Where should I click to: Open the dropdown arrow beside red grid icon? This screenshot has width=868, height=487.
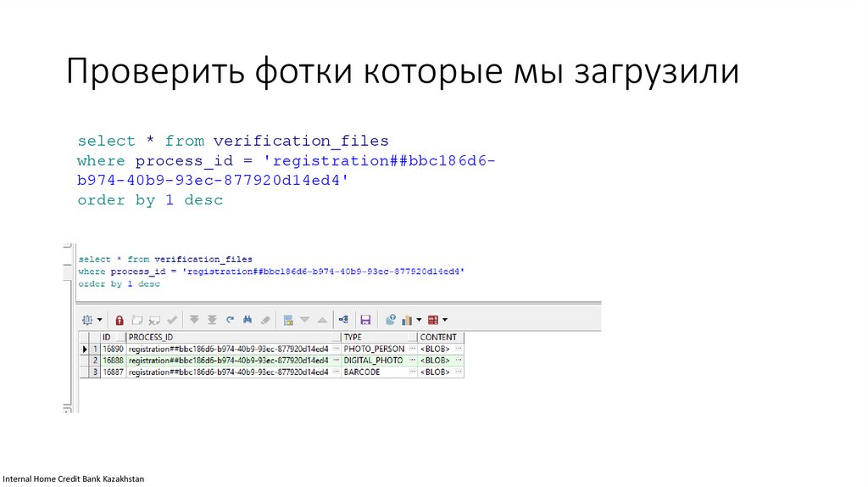(445, 320)
